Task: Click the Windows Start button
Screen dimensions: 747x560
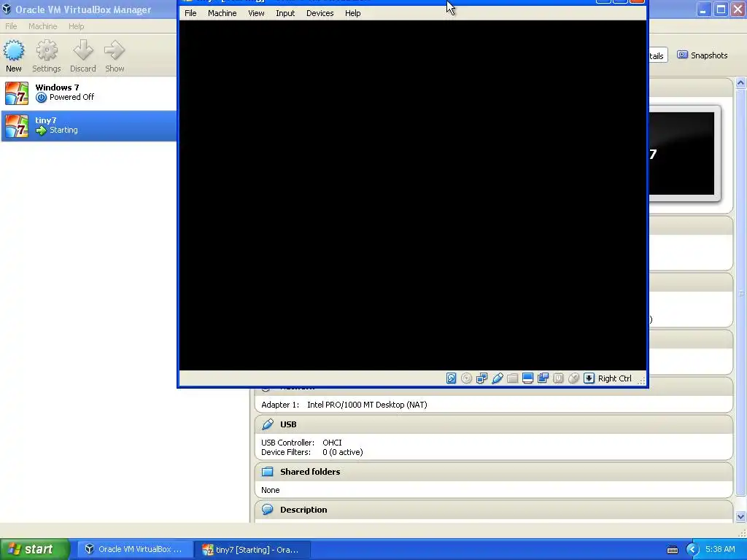Action: point(35,550)
